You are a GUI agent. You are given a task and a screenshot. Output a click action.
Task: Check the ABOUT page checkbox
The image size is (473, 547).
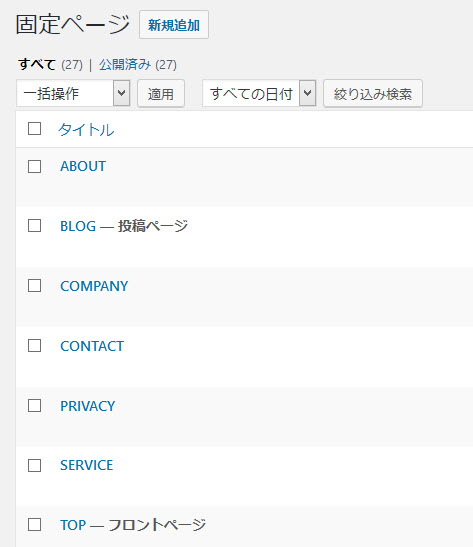coord(35,166)
